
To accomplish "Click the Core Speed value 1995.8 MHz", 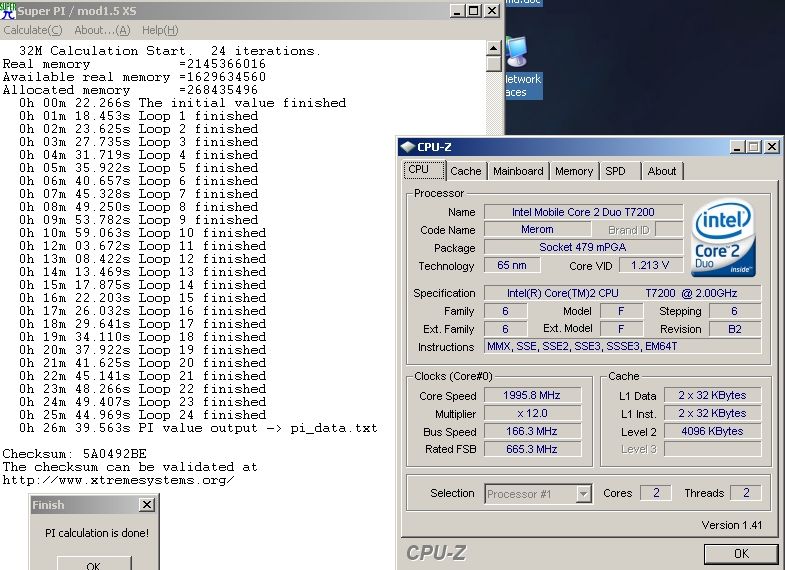I will point(532,395).
